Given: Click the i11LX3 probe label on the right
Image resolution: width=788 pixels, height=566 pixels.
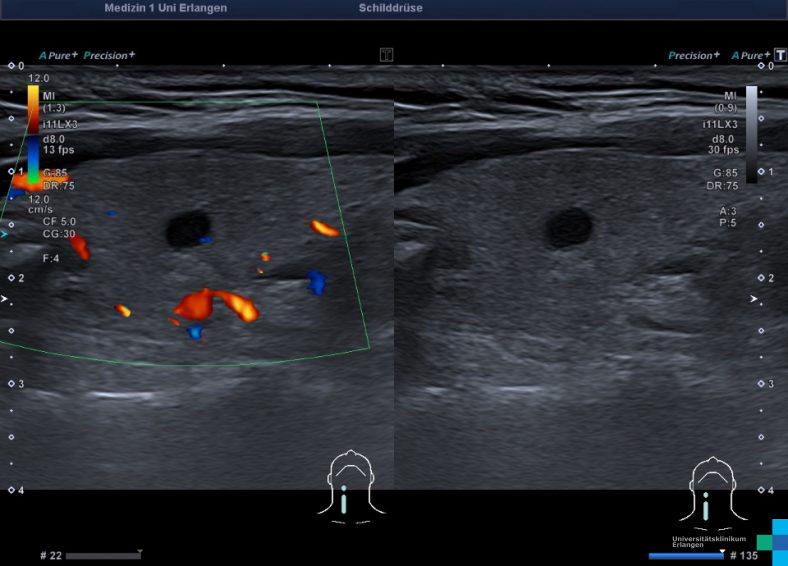Looking at the screenshot, I should 720,123.
